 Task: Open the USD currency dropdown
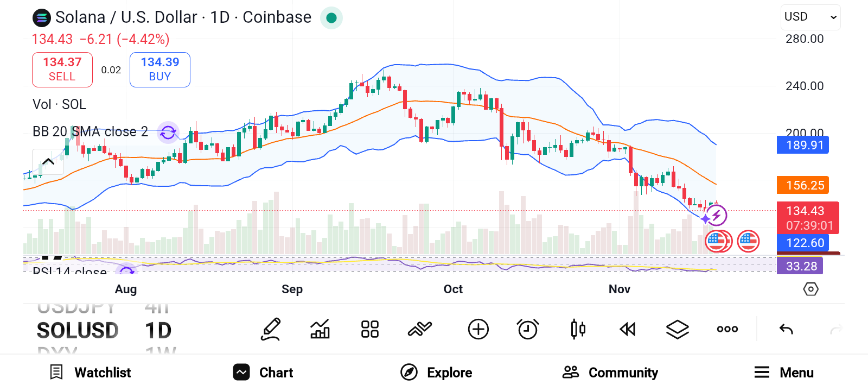(810, 17)
